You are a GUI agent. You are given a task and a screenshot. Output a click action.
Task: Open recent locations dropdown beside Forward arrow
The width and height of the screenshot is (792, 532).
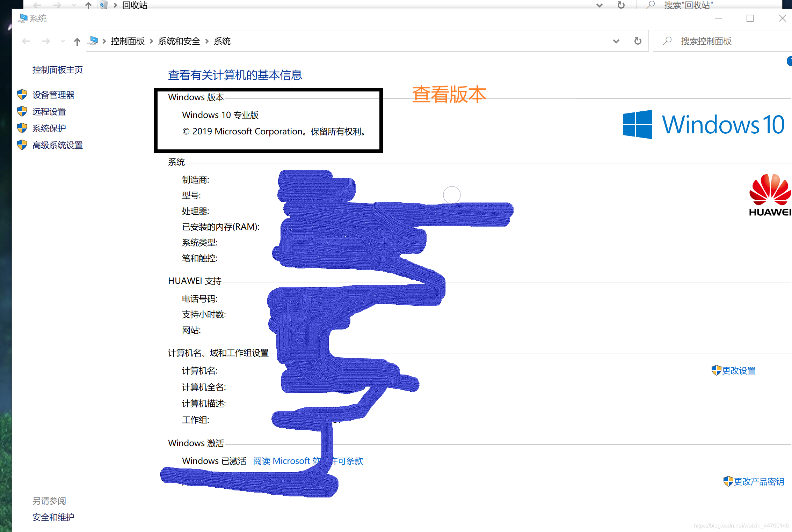(63, 41)
